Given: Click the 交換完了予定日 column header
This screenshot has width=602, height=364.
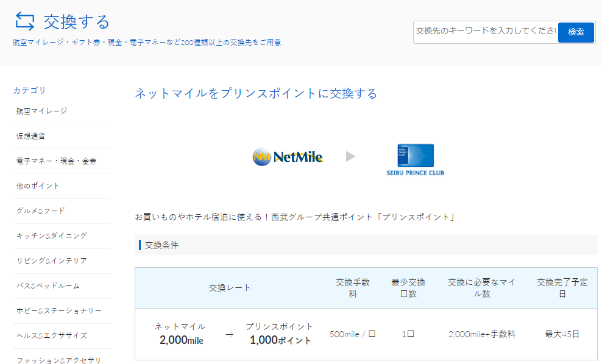Looking at the screenshot, I should 562,288.
